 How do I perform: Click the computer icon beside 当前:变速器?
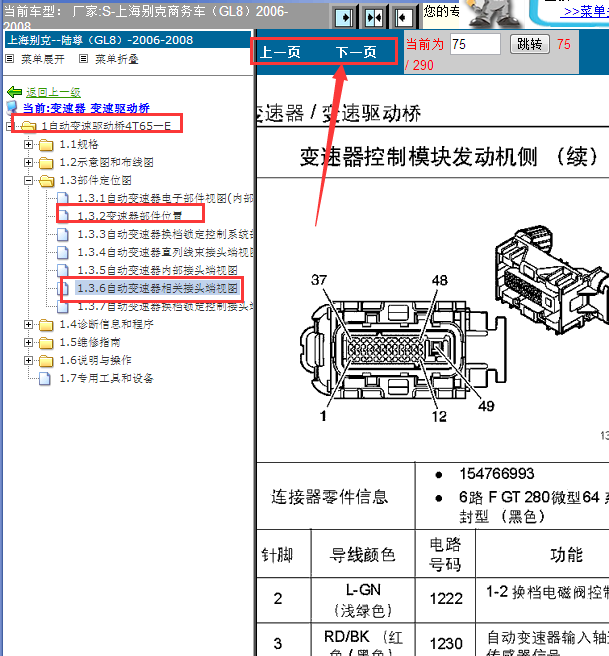[x=12, y=108]
